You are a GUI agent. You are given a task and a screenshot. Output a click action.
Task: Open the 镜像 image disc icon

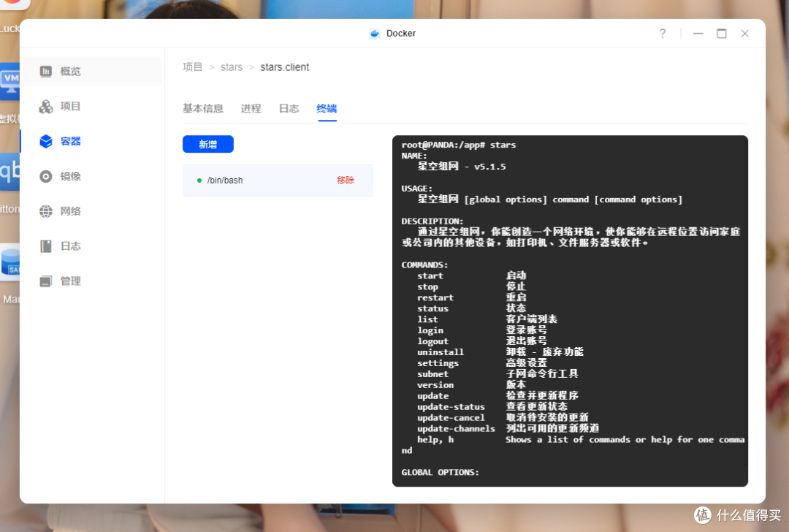pyautogui.click(x=46, y=176)
